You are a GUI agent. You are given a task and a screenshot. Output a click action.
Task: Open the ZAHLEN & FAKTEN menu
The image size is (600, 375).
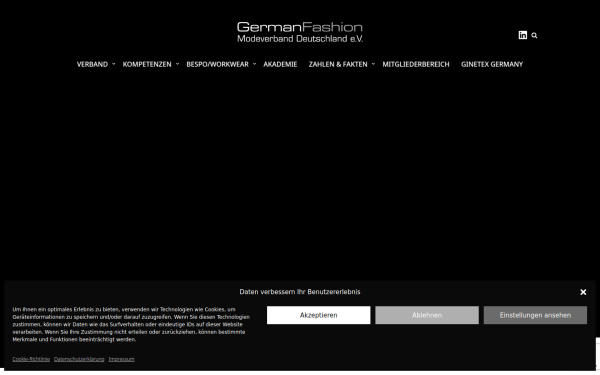338,64
